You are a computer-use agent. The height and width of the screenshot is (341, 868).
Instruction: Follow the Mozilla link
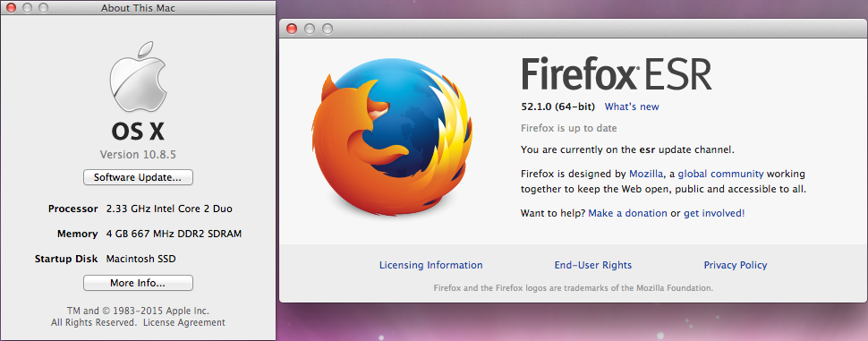pos(646,174)
